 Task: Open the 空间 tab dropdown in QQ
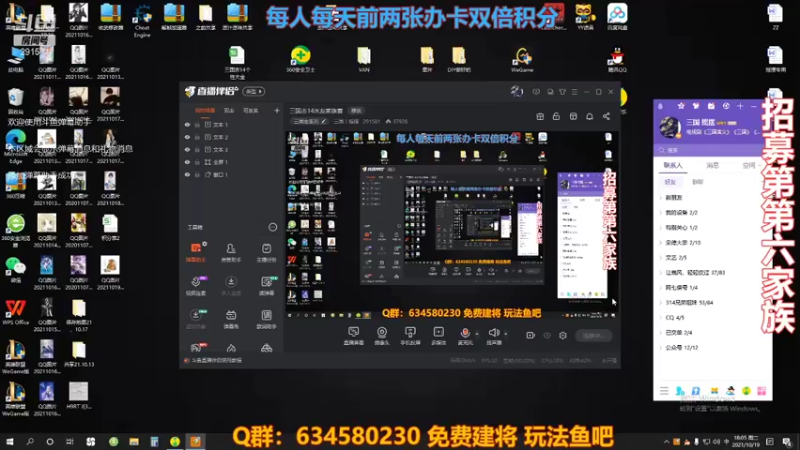click(760, 165)
